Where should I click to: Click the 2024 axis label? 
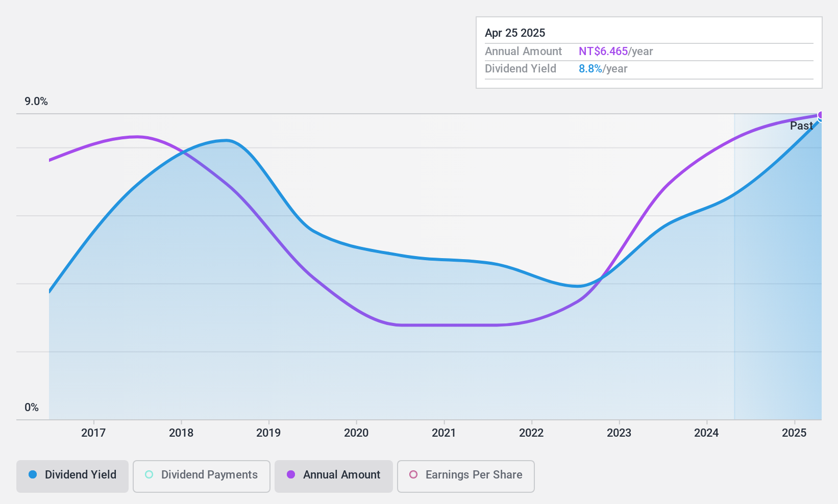click(706, 433)
